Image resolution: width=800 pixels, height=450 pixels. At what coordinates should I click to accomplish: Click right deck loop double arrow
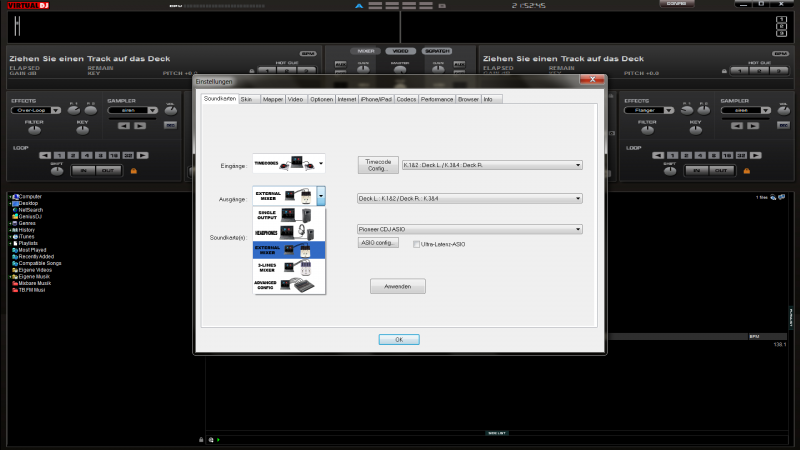click(756, 155)
